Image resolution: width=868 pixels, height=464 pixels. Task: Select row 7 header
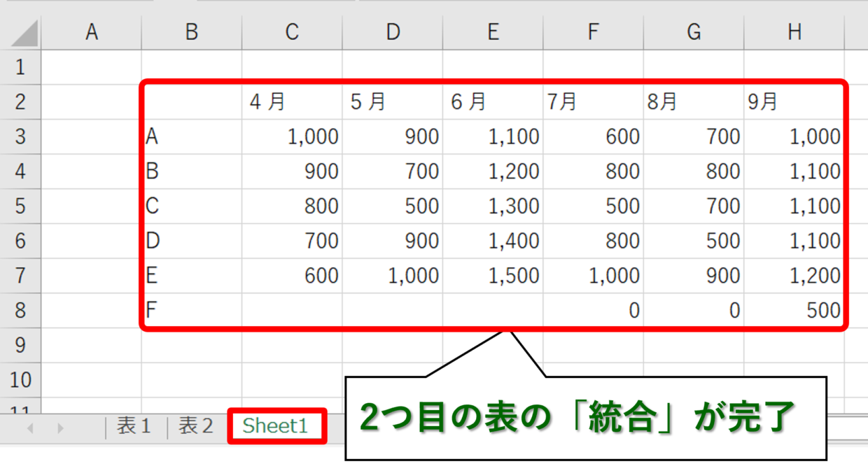[x=20, y=276]
